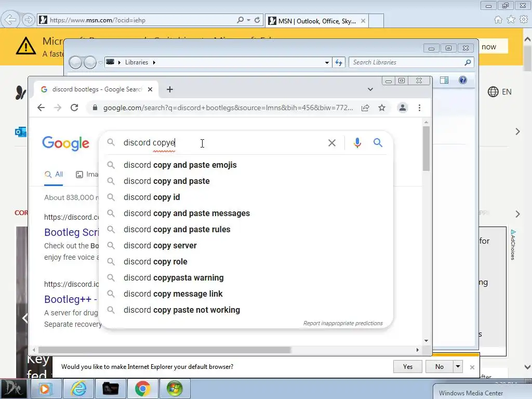Click Google logo
This screenshot has height=399, width=532.
click(66, 143)
